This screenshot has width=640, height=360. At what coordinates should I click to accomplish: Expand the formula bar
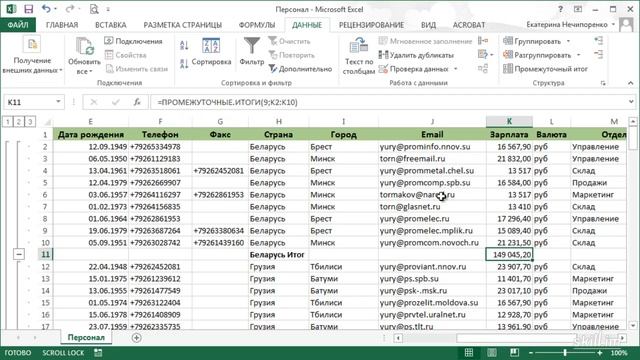tap(631, 102)
